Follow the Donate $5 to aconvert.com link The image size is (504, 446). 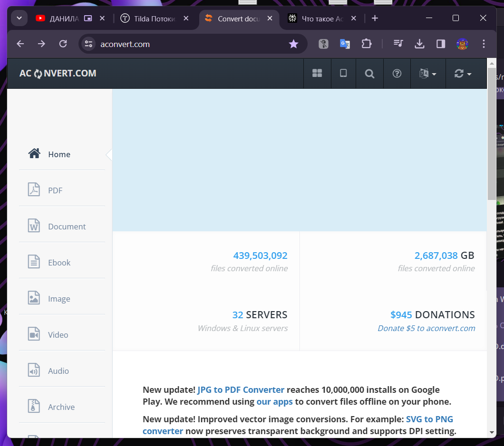426,328
